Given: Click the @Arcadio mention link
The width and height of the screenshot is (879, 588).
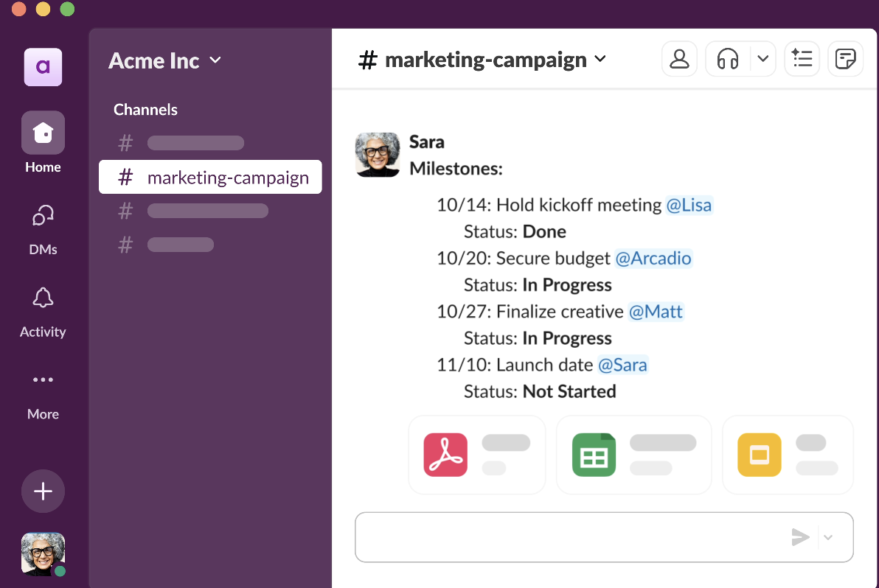Looking at the screenshot, I should (653, 259).
